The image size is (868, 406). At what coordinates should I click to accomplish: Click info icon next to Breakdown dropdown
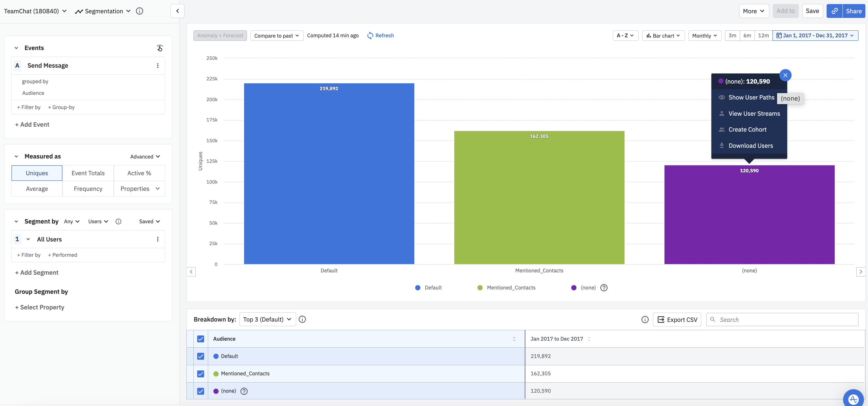click(302, 319)
